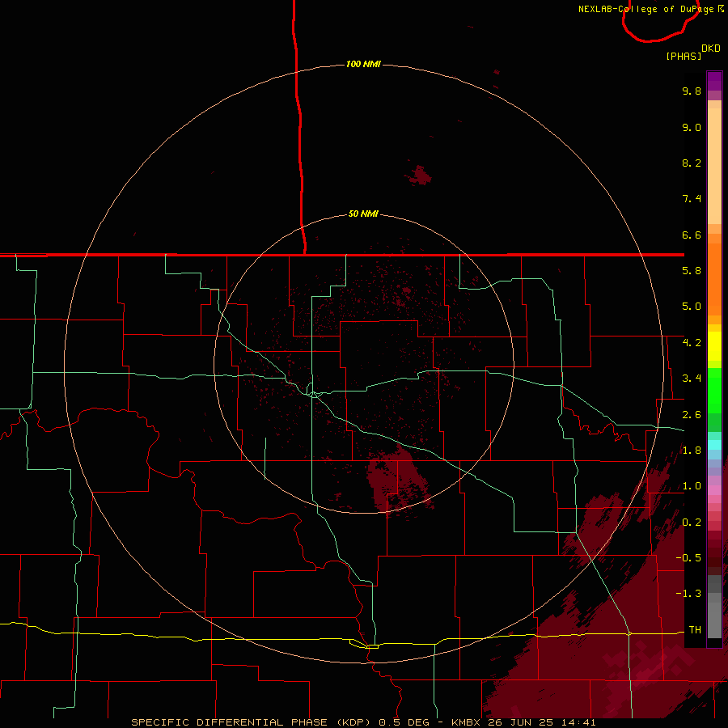
Task: Pick the yellow color bar segment
Action: (x=714, y=346)
